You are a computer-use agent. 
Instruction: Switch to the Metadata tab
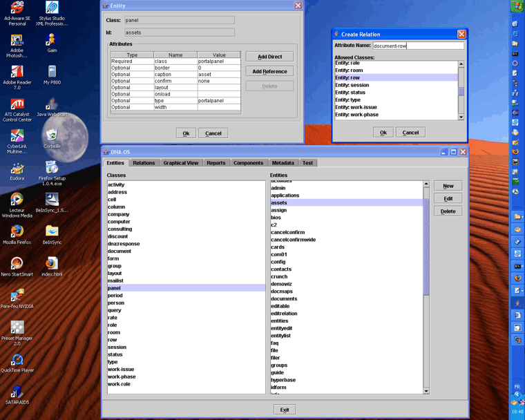click(x=283, y=163)
